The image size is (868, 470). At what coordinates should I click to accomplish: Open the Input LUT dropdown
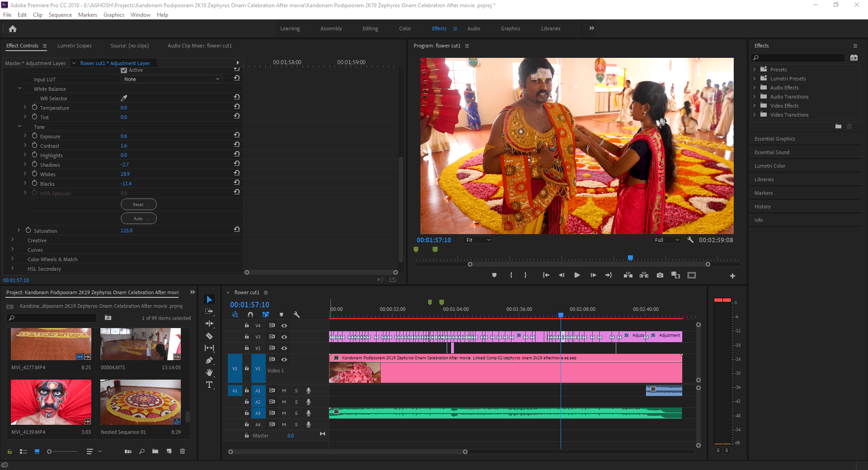click(x=171, y=79)
